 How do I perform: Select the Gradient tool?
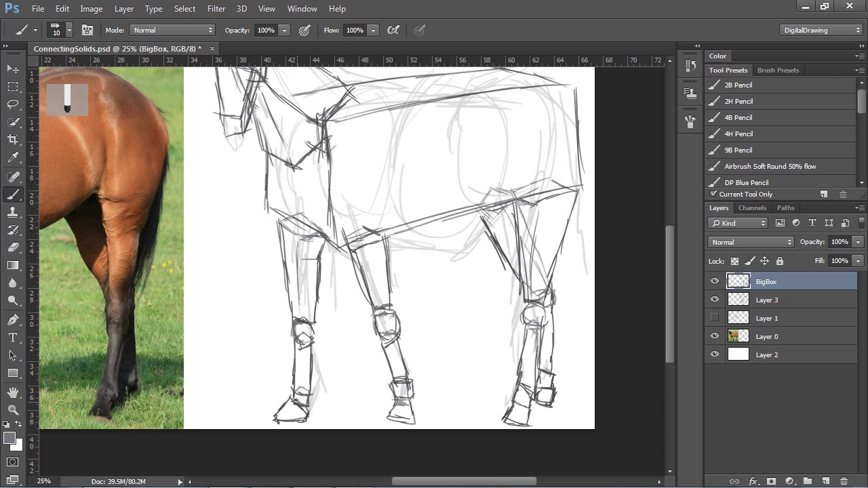(13, 265)
